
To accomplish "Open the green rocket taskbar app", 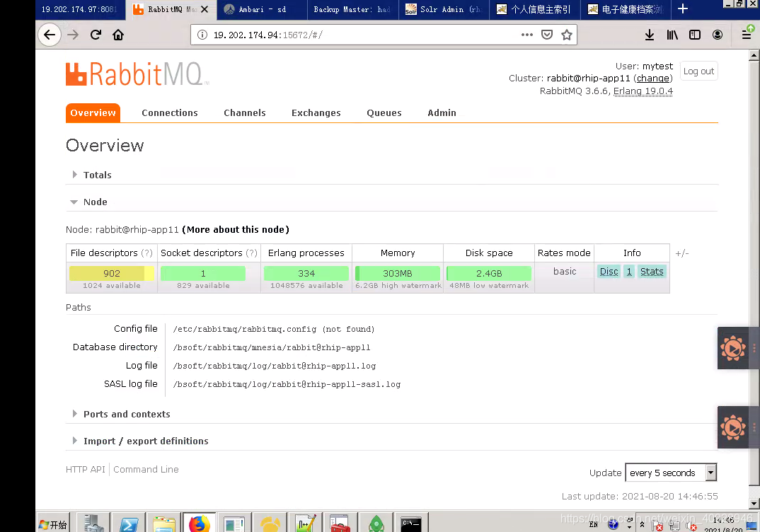I will coord(376,524).
